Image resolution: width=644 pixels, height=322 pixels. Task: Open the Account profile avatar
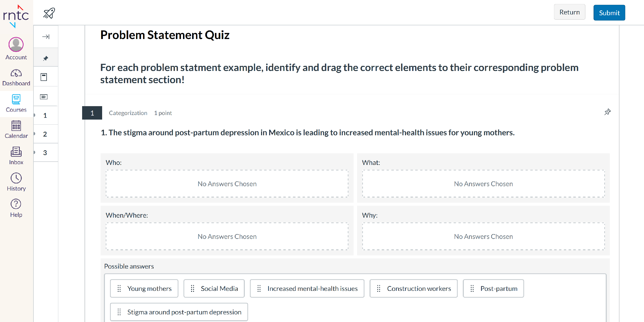(16, 45)
